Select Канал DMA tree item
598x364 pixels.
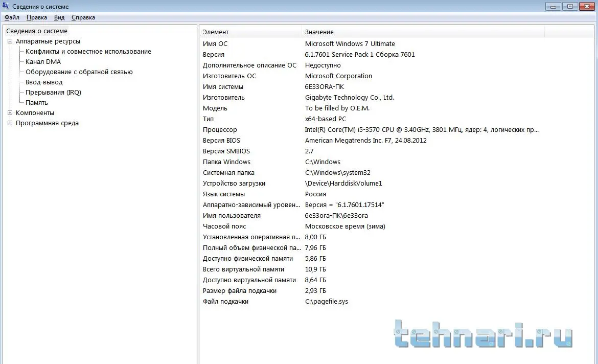click(43, 61)
